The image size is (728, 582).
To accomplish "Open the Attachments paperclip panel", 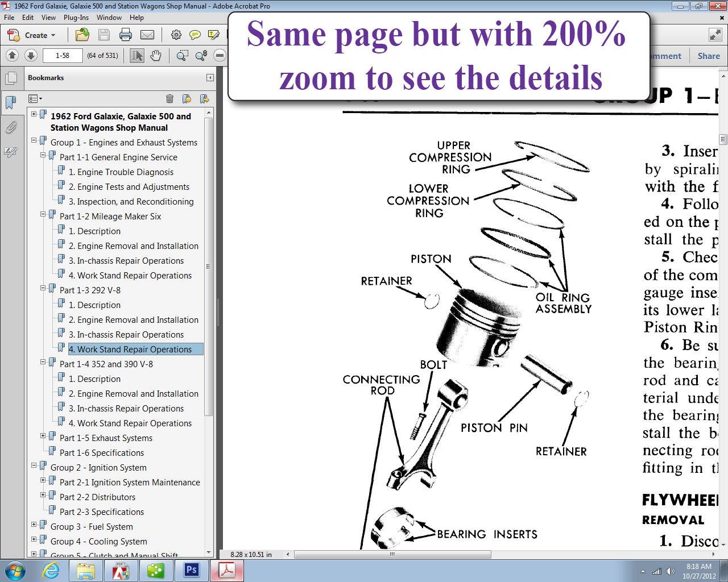I will 10,127.
